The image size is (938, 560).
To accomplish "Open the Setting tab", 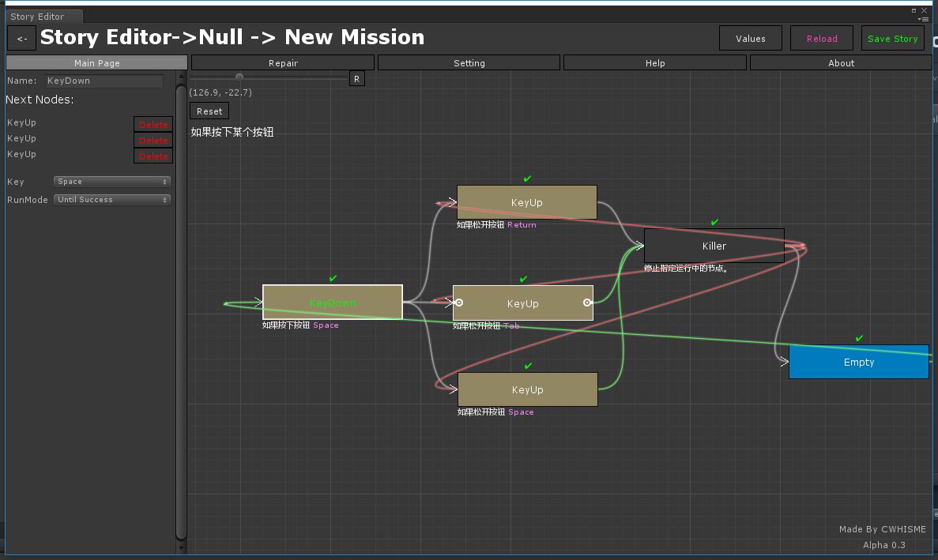I will 469,63.
